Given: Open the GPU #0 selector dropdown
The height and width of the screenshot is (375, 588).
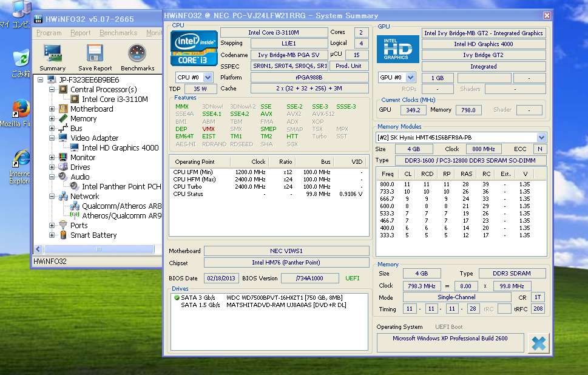Looking at the screenshot, I should (x=410, y=78).
